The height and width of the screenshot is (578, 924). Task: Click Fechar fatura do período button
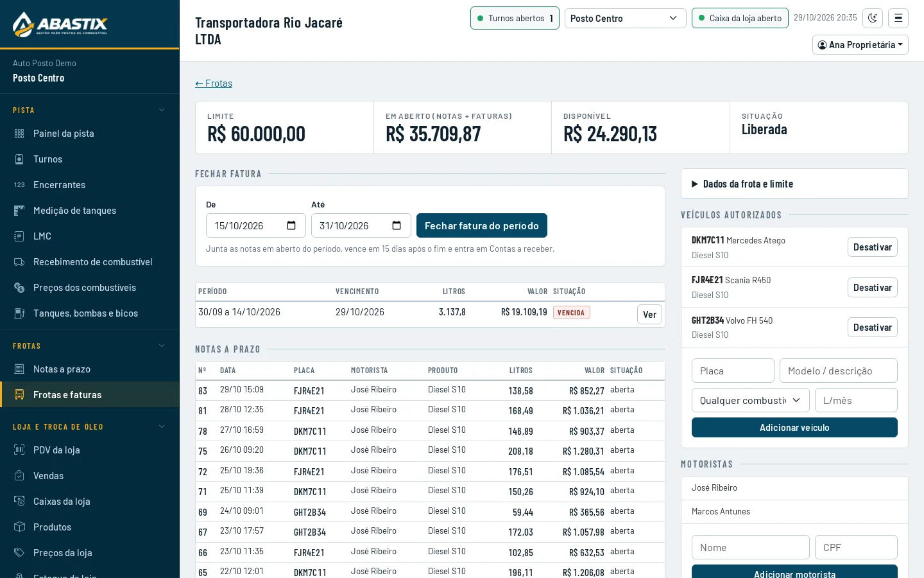482,225
